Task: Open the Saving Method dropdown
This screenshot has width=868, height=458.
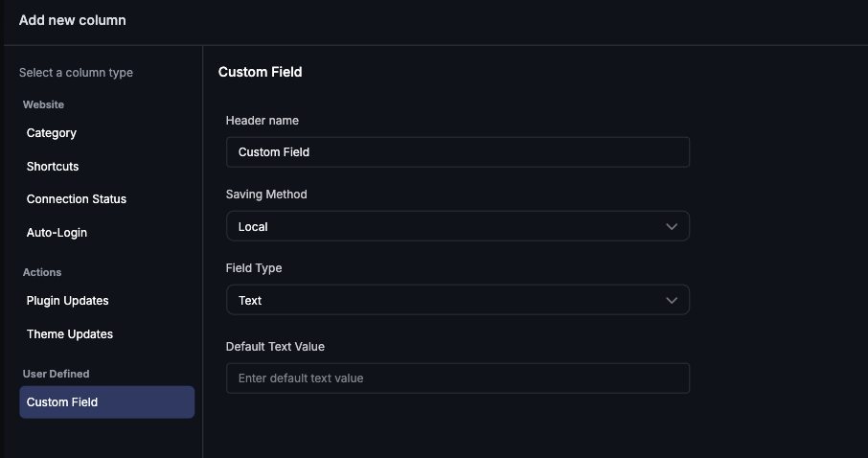Action: coord(458,226)
